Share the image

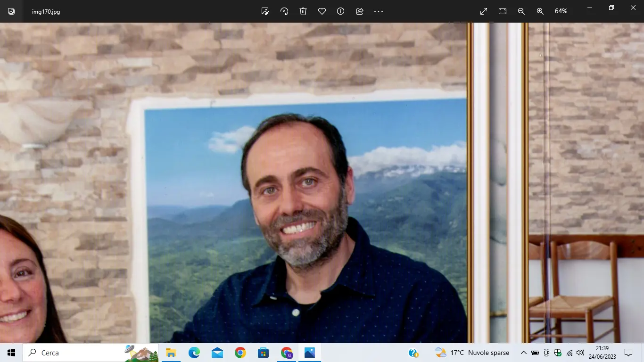tap(360, 11)
